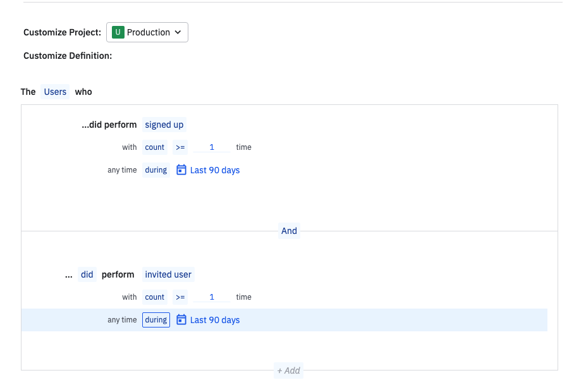586x392 pixels.
Task: Toggle the And condition operator
Action: pyautogui.click(x=289, y=231)
